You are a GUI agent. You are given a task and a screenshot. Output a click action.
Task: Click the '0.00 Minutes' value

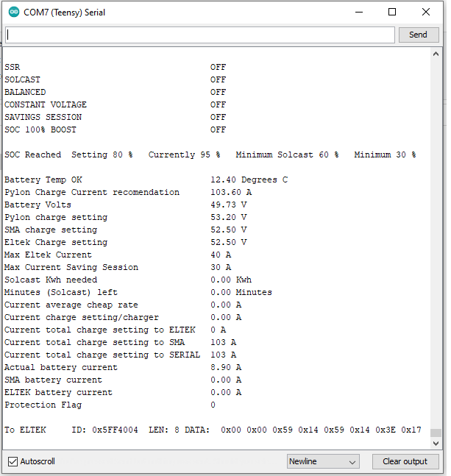(x=241, y=292)
